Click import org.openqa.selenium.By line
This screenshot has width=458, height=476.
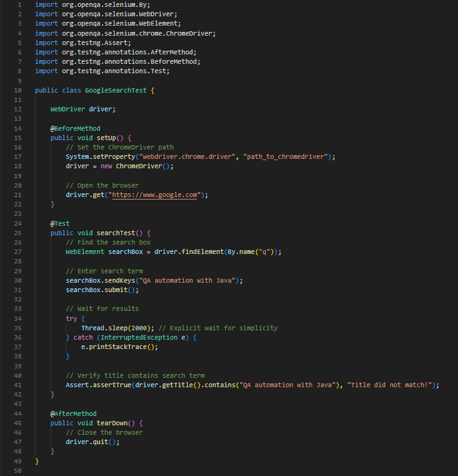(93, 5)
